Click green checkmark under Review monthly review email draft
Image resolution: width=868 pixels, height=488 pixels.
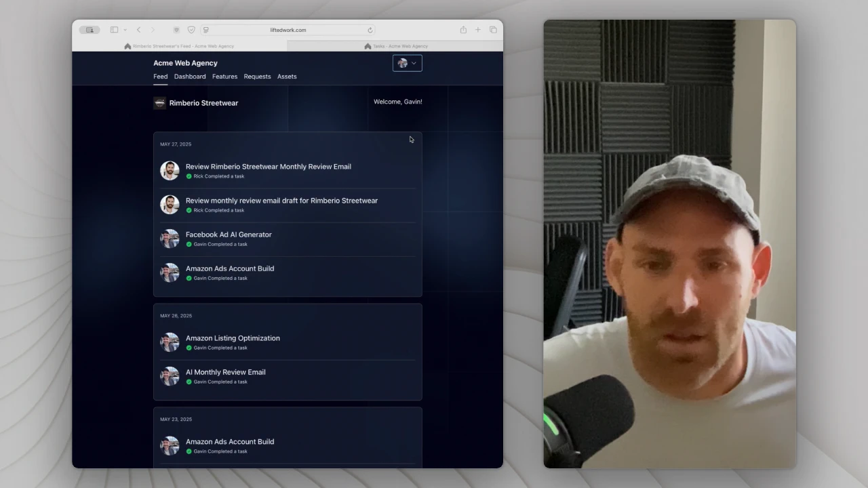[189, 210]
